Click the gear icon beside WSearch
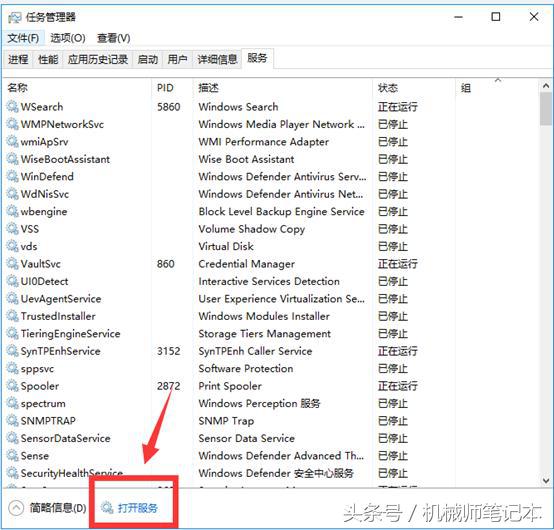The width and height of the screenshot is (554, 530). click(x=12, y=106)
